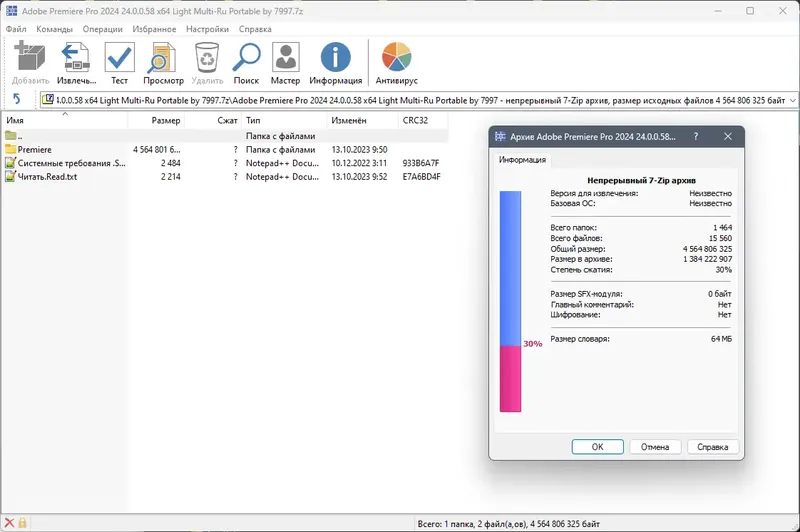Open the Просмотр viewer icon

pyautogui.click(x=162, y=57)
